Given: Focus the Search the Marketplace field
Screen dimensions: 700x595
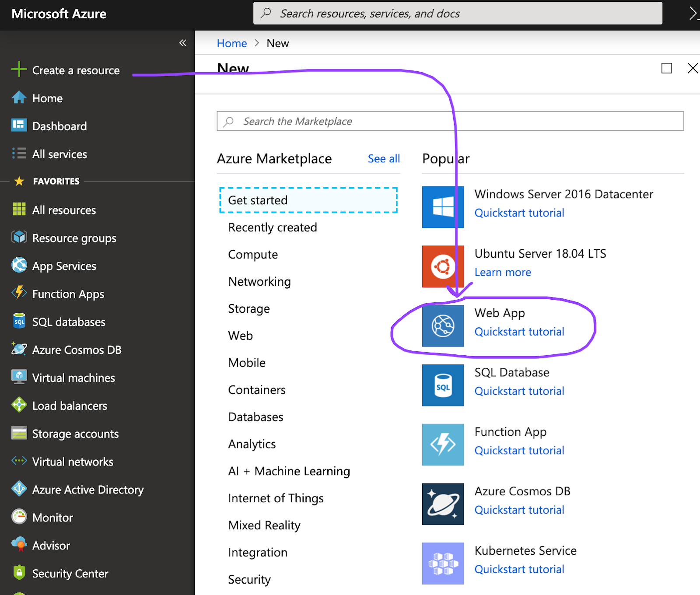Looking at the screenshot, I should pos(450,121).
